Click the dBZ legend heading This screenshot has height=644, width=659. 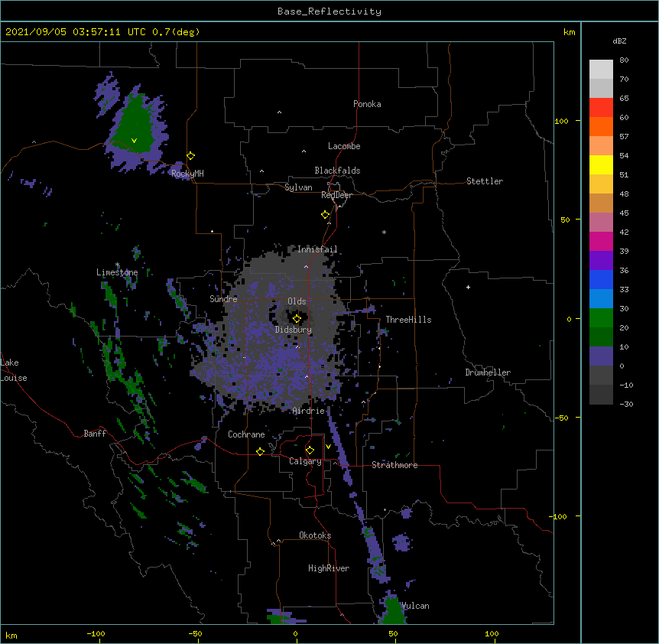pyautogui.click(x=619, y=41)
